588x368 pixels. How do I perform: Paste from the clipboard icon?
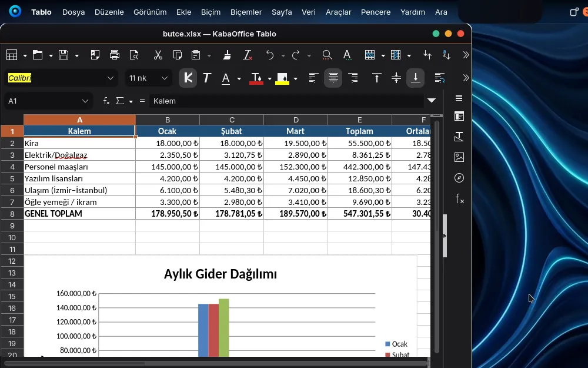(195, 55)
